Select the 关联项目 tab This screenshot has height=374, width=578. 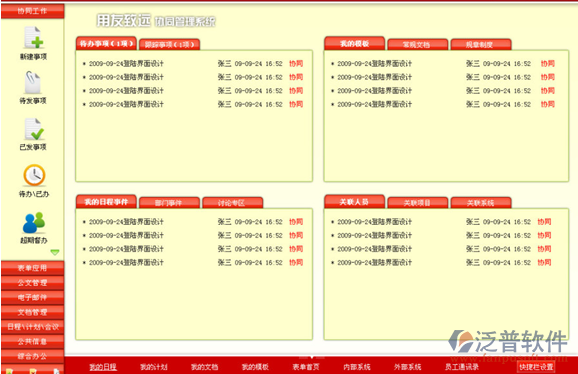(417, 203)
